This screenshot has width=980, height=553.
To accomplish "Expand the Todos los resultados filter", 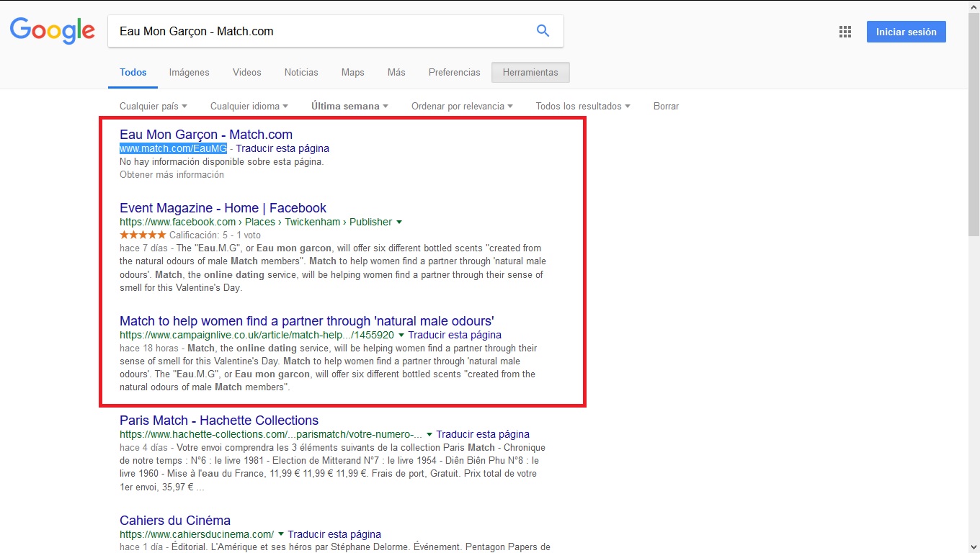I will click(583, 106).
